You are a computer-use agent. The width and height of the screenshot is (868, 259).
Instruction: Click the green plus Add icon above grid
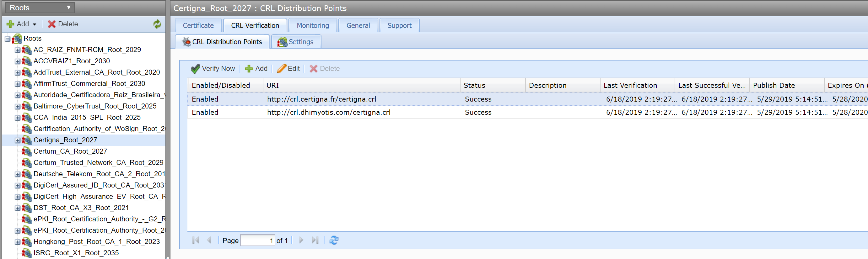(x=249, y=69)
